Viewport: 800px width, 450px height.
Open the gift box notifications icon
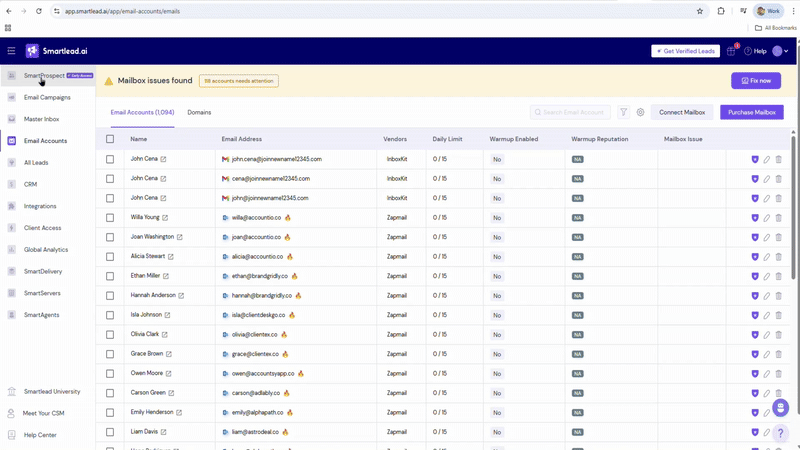point(731,51)
